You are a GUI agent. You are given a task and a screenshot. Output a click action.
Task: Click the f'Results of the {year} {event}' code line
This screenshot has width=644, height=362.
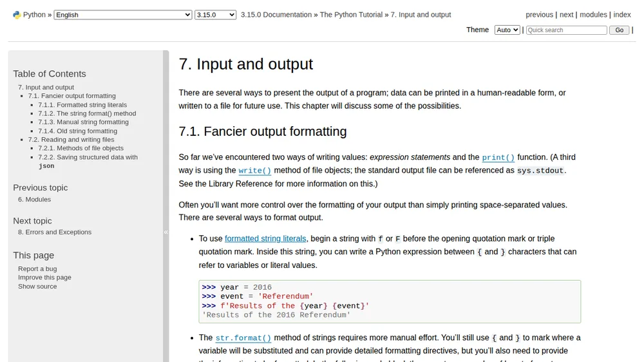click(x=285, y=306)
